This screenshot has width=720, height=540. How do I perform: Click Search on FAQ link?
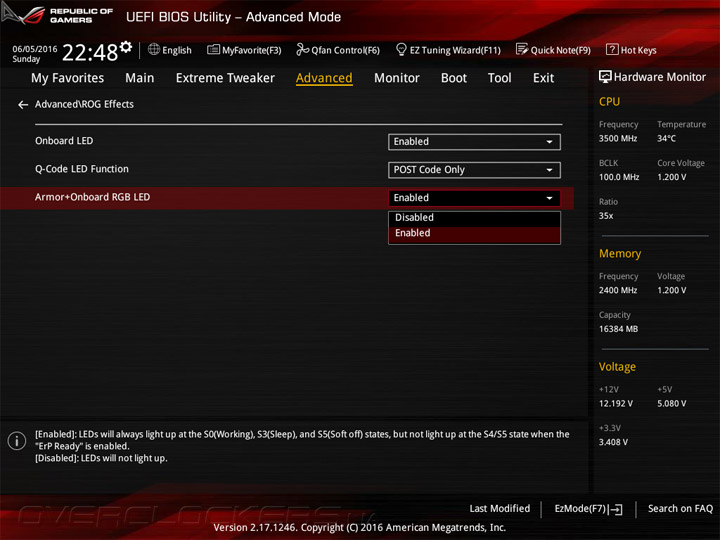pos(681,509)
